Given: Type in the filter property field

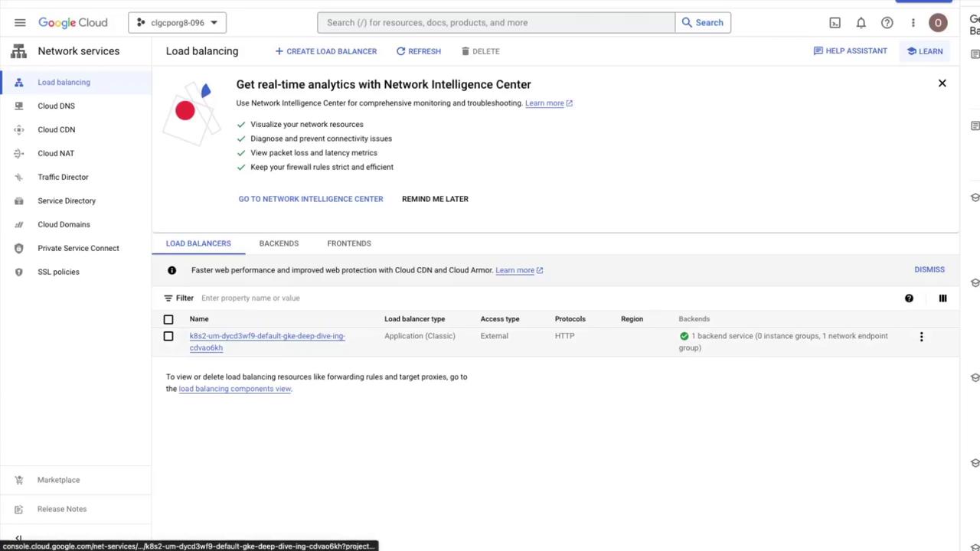Looking at the screenshot, I should (306, 298).
